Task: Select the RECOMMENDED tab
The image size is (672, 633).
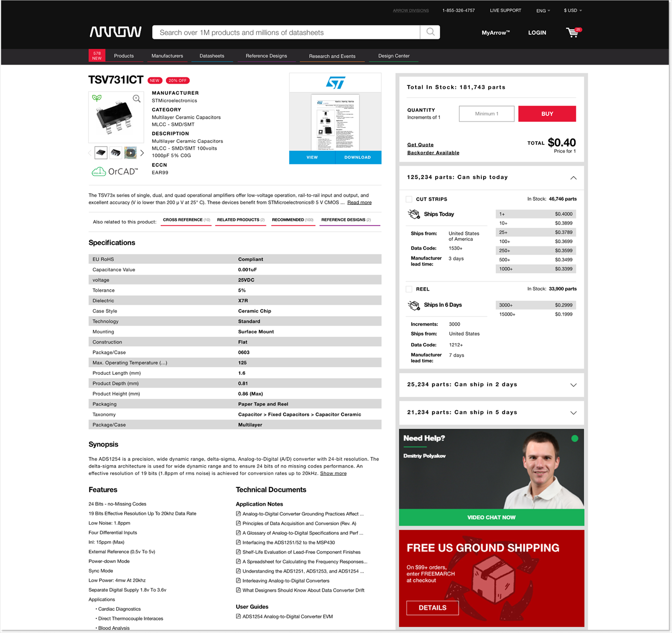Action: coord(292,220)
